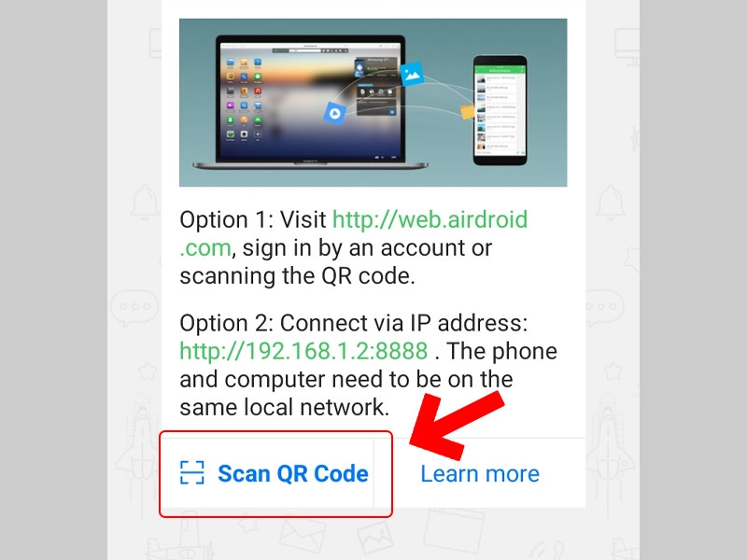Tap the red arrow pointing to Scan QR
The width and height of the screenshot is (747, 560).
[x=457, y=426]
